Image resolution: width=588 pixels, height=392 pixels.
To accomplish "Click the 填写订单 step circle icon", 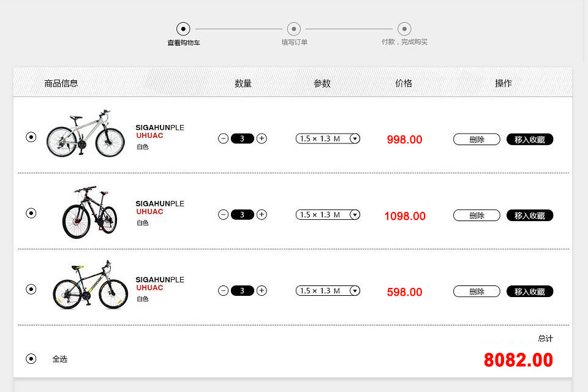I will (x=294, y=29).
